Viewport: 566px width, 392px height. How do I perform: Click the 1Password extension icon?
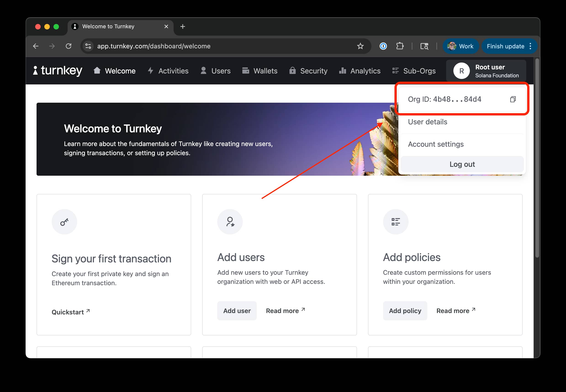pyautogui.click(x=383, y=46)
